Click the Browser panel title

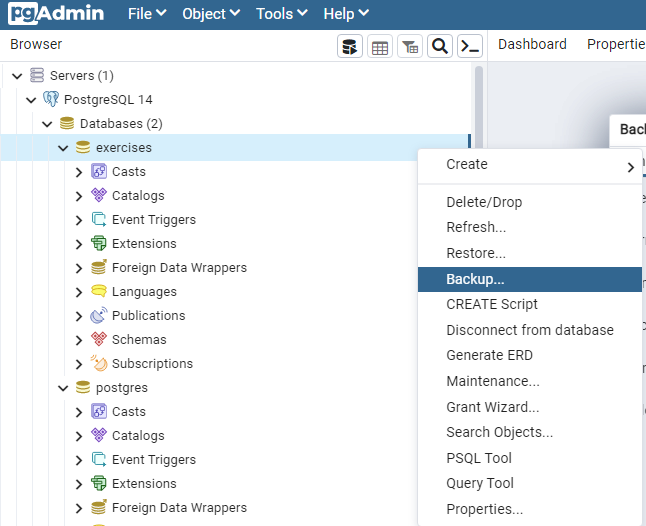(x=36, y=44)
